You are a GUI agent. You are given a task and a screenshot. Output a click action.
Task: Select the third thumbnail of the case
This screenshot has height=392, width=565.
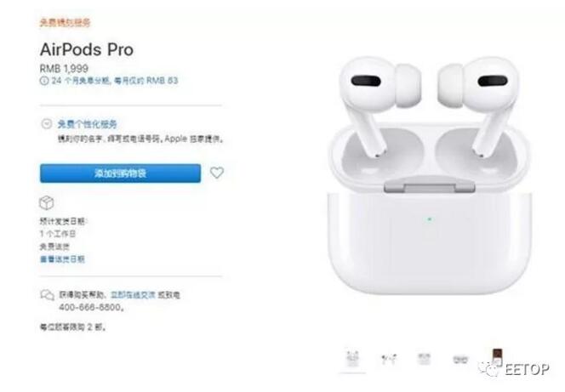pos(424,359)
